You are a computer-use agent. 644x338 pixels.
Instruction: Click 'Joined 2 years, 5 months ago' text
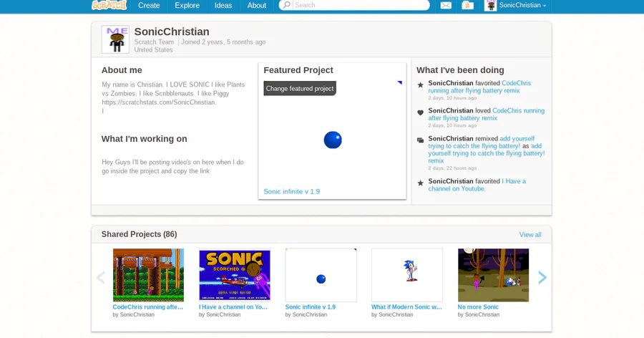pos(223,42)
